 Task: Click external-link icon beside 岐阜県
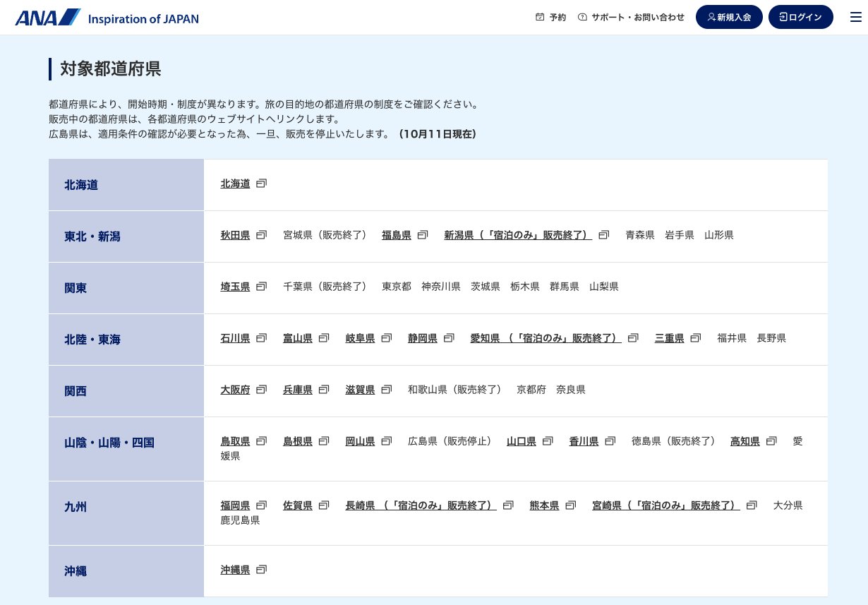coord(387,338)
